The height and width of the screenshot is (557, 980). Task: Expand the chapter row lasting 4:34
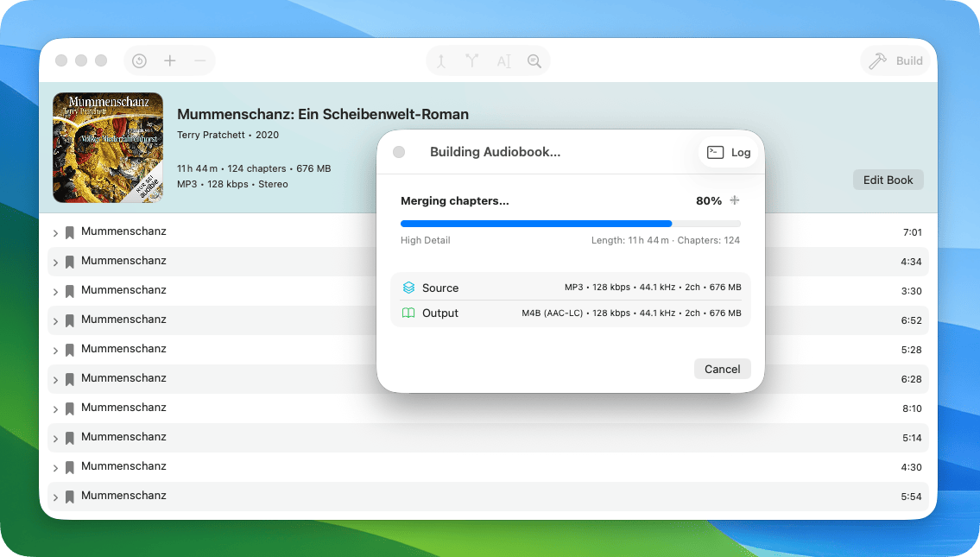pyautogui.click(x=55, y=262)
